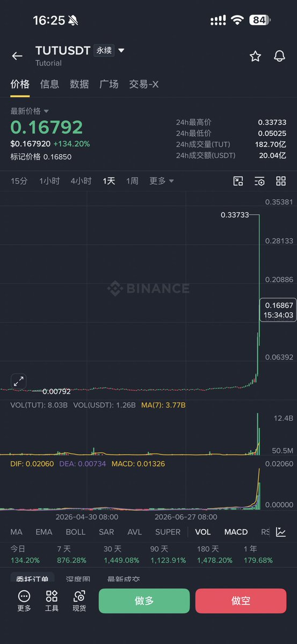297x644 pixels.
Task: Tap the green 做多 button
Action: pyautogui.click(x=144, y=601)
